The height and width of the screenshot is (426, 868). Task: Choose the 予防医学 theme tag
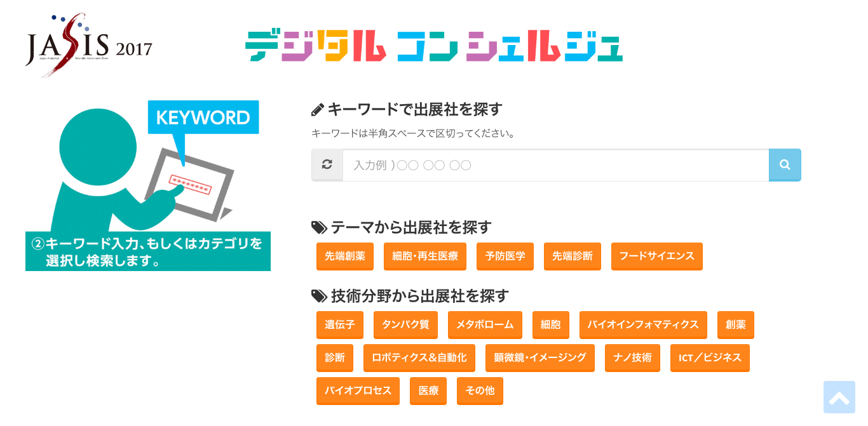(x=505, y=256)
